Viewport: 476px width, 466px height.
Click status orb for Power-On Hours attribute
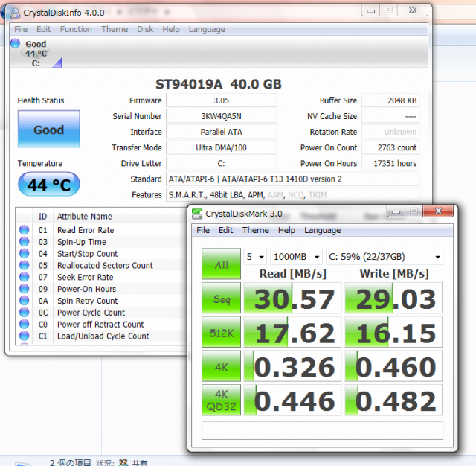click(25, 289)
